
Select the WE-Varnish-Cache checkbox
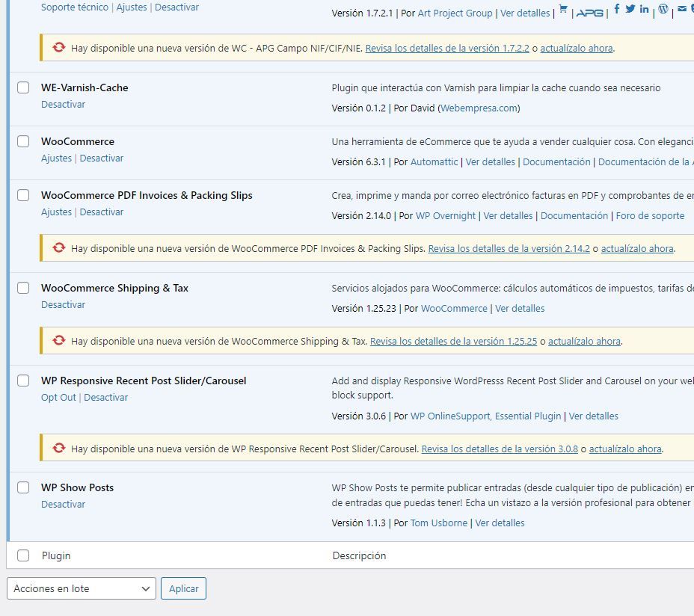(23, 87)
